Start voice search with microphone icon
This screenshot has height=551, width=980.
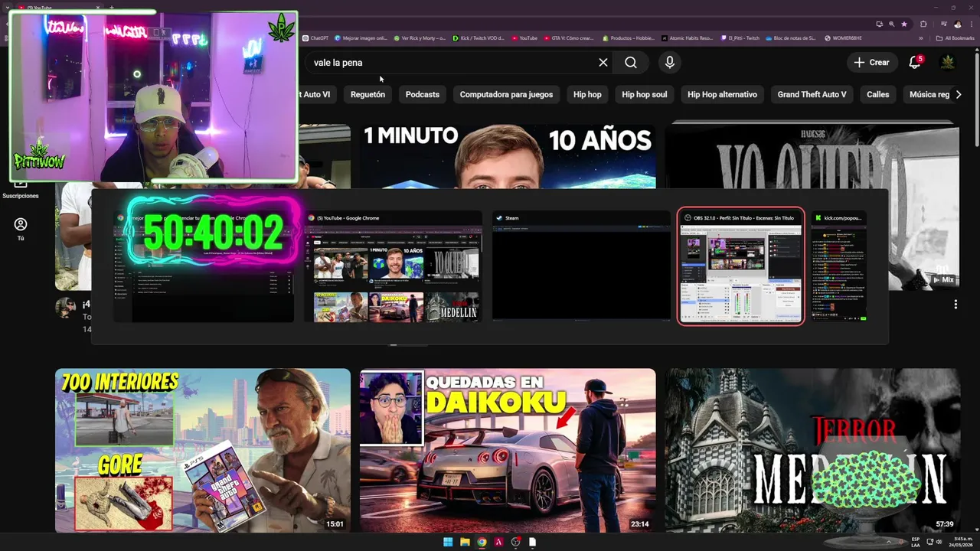(670, 63)
